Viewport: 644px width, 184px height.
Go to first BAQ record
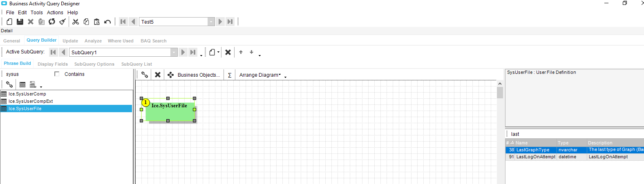click(x=123, y=22)
